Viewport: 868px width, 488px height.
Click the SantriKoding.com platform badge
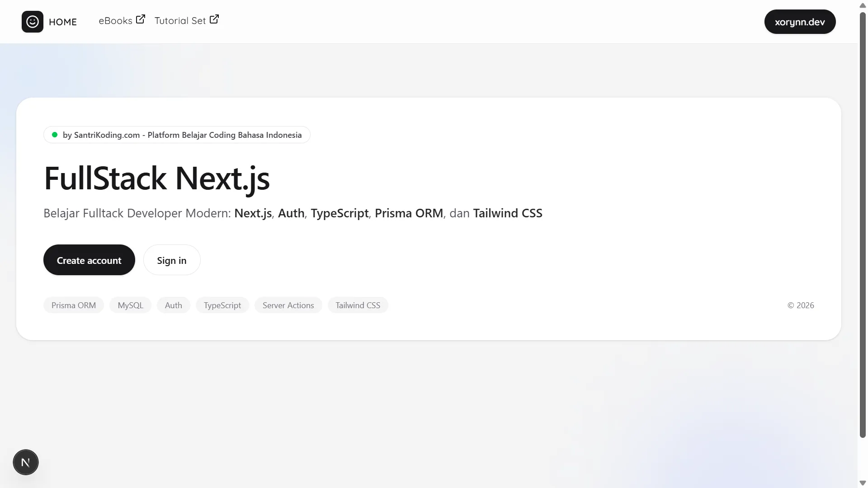click(x=177, y=135)
